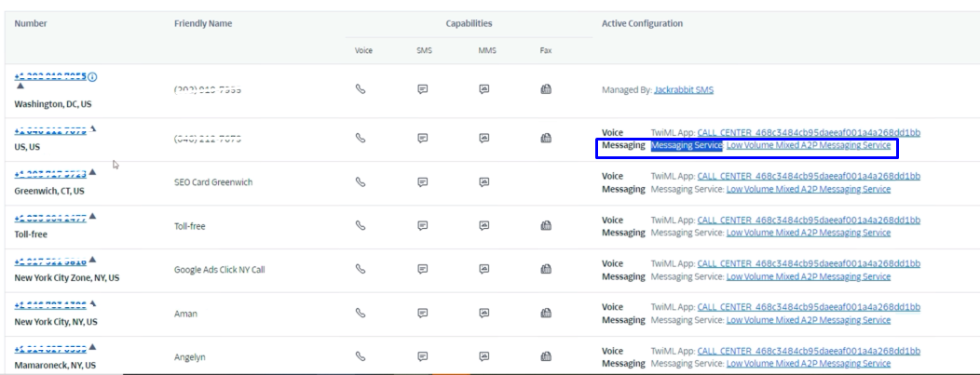This screenshot has height=375, width=980.
Task: Select the SEO Card Greenwich friendly name
Action: click(213, 182)
